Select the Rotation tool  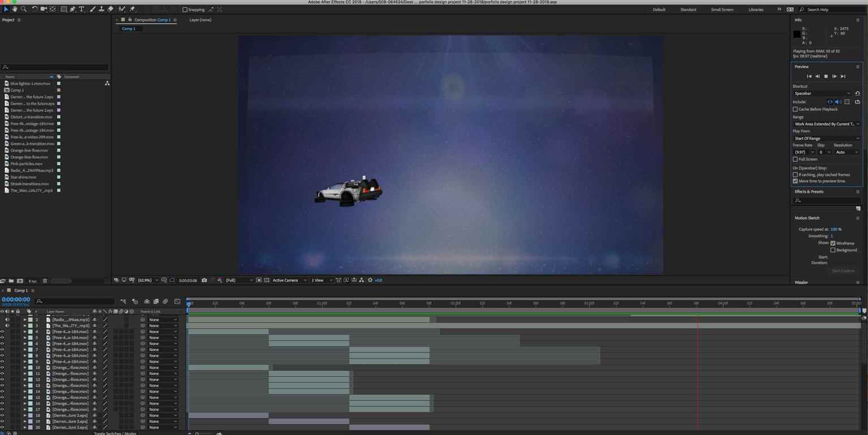coord(35,9)
